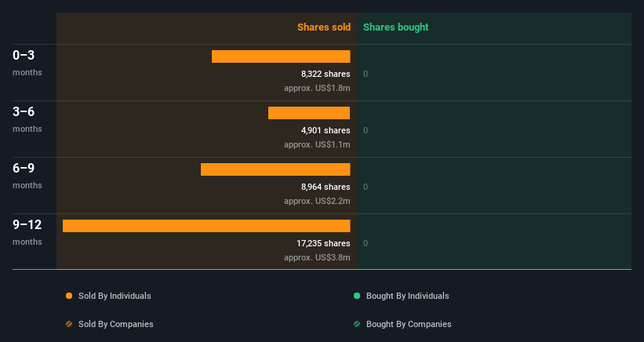Select the Shares sold column header
644x342 pixels.
[x=324, y=27]
